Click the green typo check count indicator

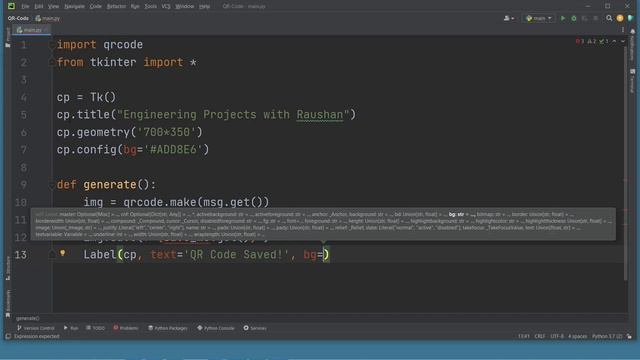604,41
